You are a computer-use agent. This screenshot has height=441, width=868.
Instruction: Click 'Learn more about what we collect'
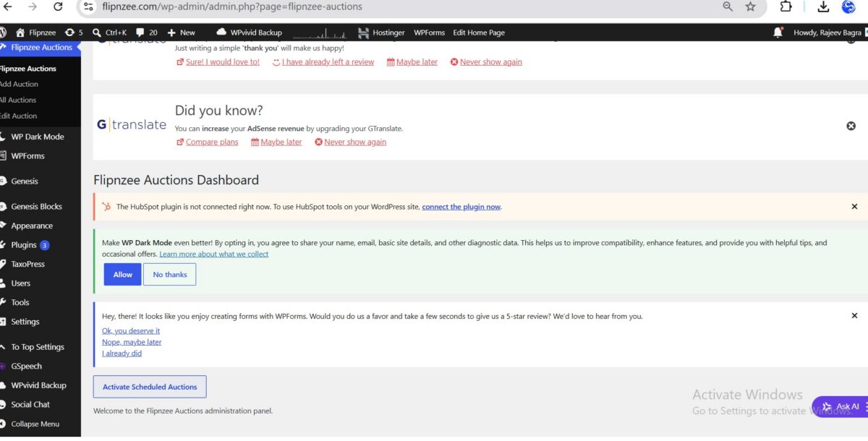click(214, 254)
